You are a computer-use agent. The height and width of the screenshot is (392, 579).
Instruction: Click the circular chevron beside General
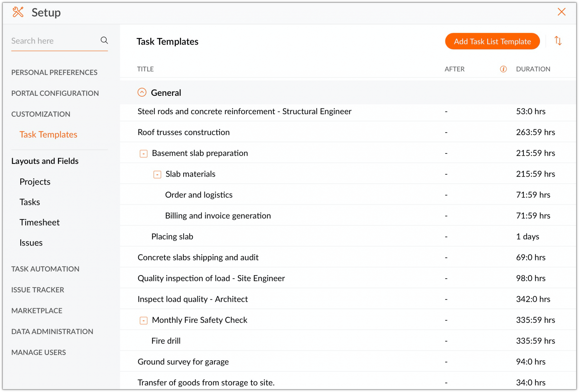click(142, 92)
